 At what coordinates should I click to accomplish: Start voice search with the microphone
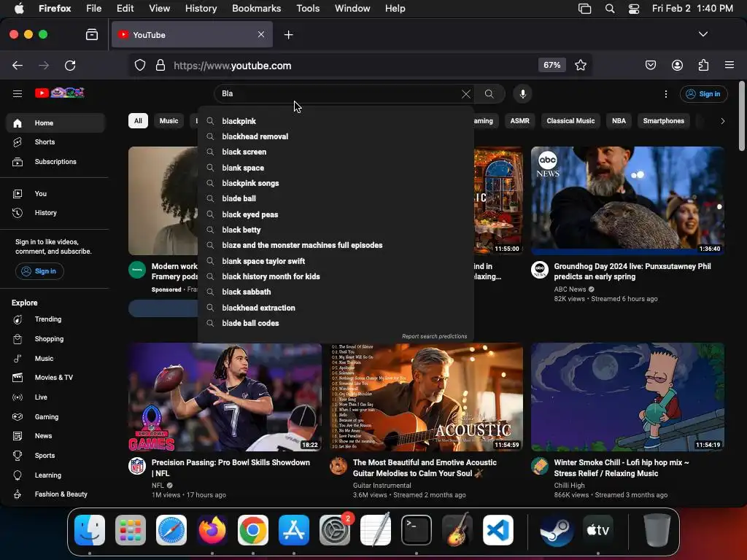pos(522,94)
